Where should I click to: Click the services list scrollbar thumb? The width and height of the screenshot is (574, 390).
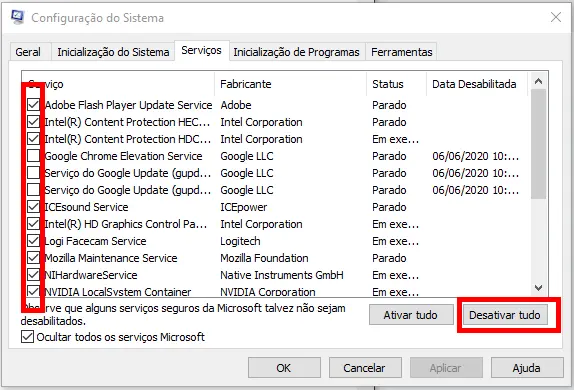coord(538,144)
